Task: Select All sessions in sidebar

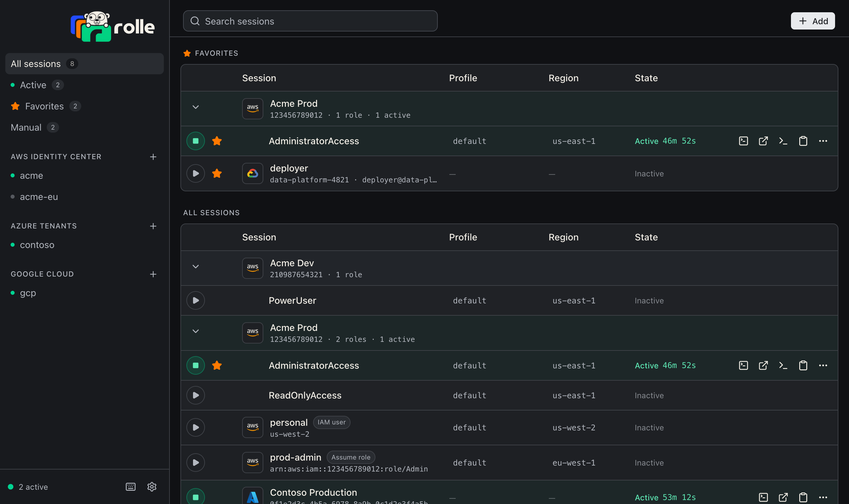Action: pyautogui.click(x=85, y=64)
